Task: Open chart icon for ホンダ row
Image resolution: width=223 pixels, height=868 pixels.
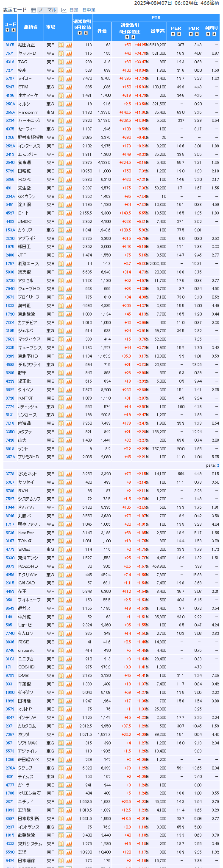Action: tap(69, 734)
